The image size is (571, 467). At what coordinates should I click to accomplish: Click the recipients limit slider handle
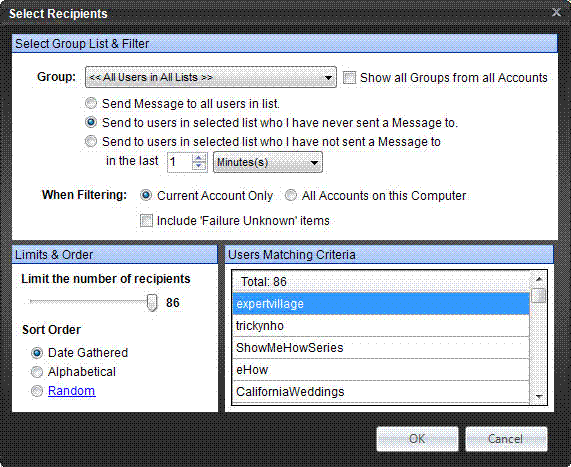pyautogui.click(x=152, y=302)
